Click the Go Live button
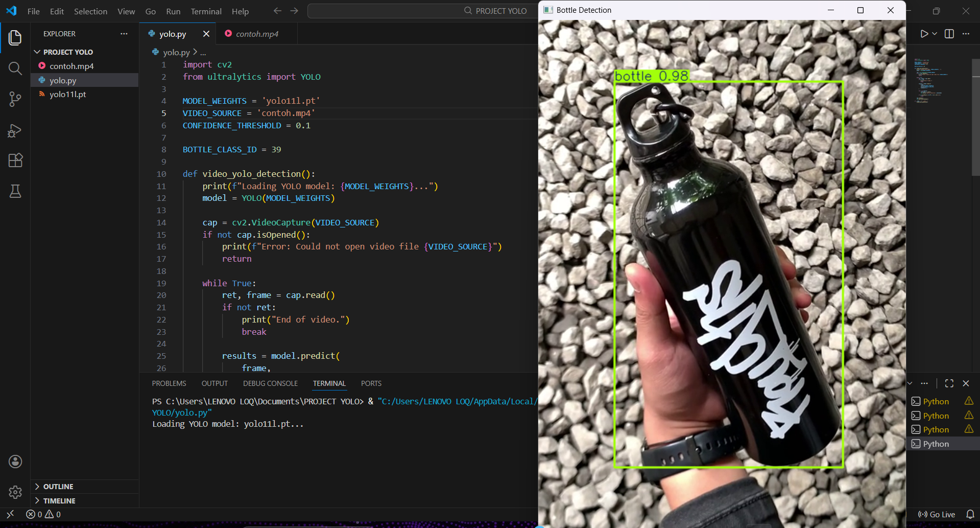 pos(937,514)
